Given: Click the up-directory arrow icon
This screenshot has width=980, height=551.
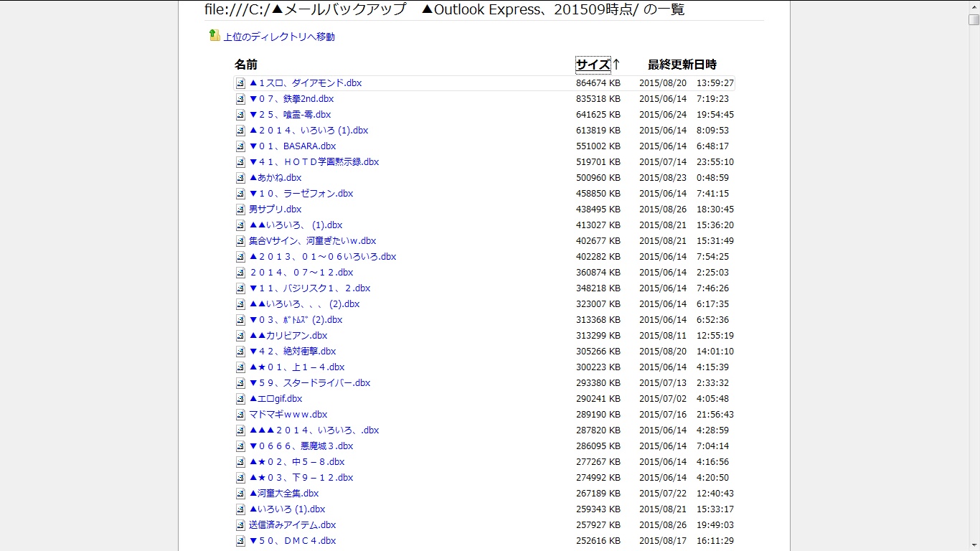Looking at the screenshot, I should tap(215, 35).
